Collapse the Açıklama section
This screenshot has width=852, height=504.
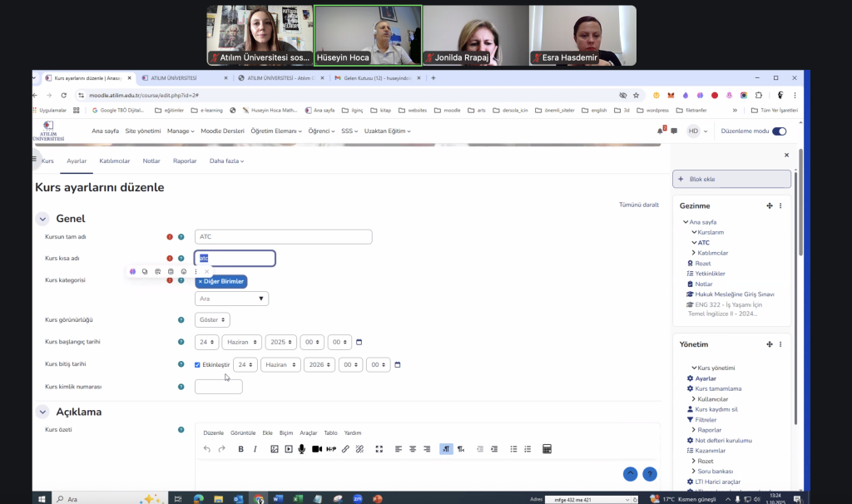click(42, 412)
